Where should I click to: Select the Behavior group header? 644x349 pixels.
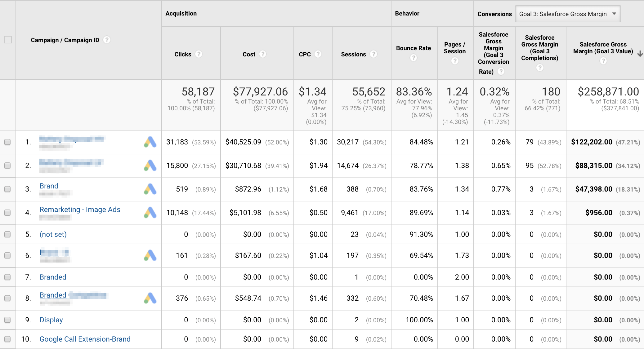click(407, 13)
